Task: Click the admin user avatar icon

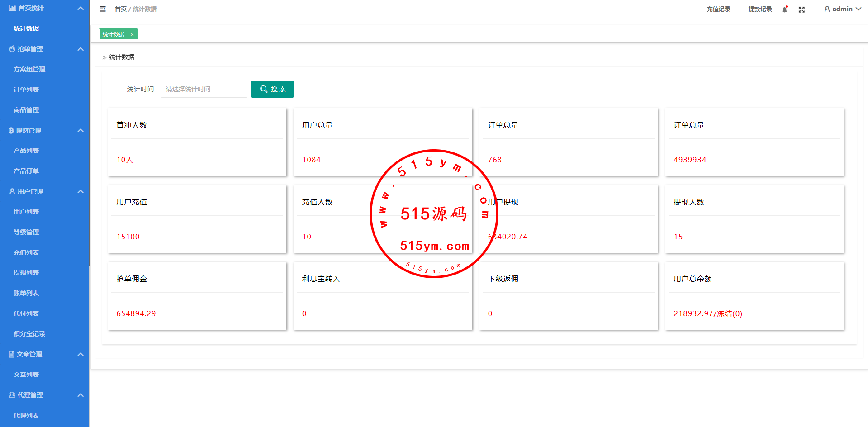Action: (x=827, y=9)
